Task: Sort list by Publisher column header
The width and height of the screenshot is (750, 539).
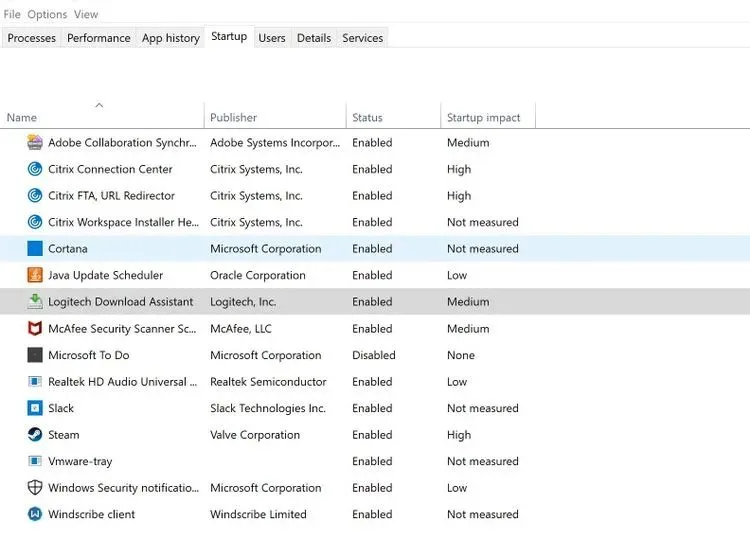Action: coord(233,118)
